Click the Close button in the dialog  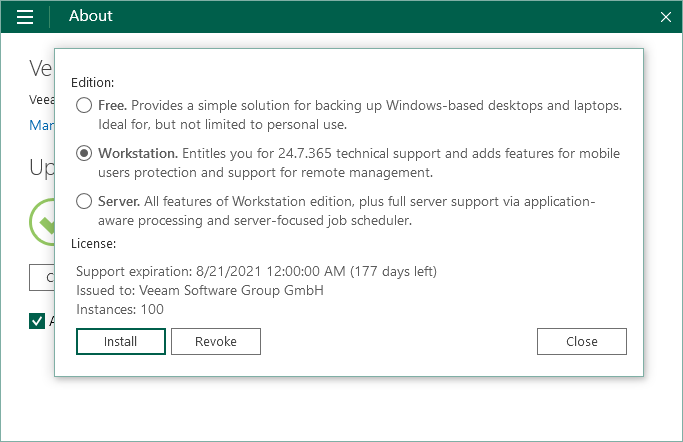tap(581, 341)
